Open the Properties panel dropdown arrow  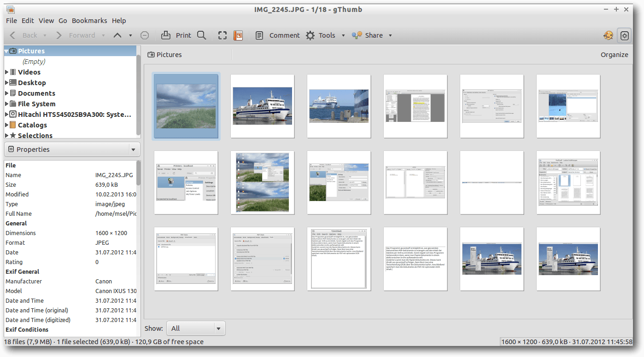(133, 150)
